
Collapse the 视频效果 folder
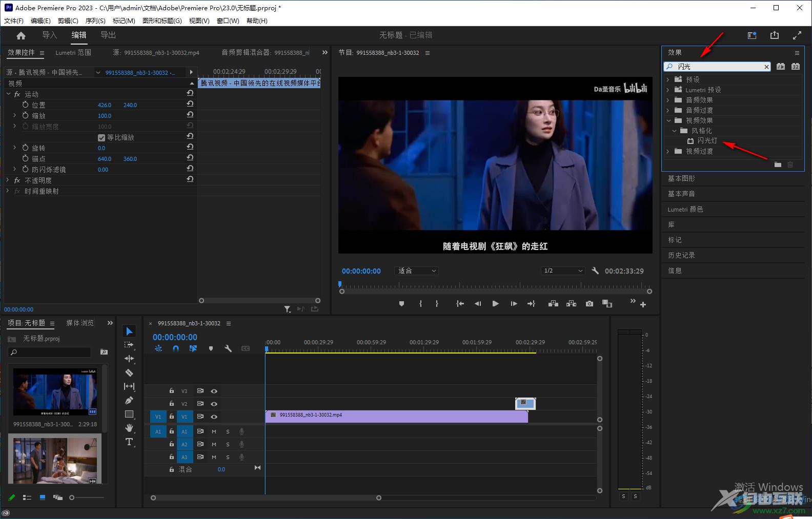point(668,120)
